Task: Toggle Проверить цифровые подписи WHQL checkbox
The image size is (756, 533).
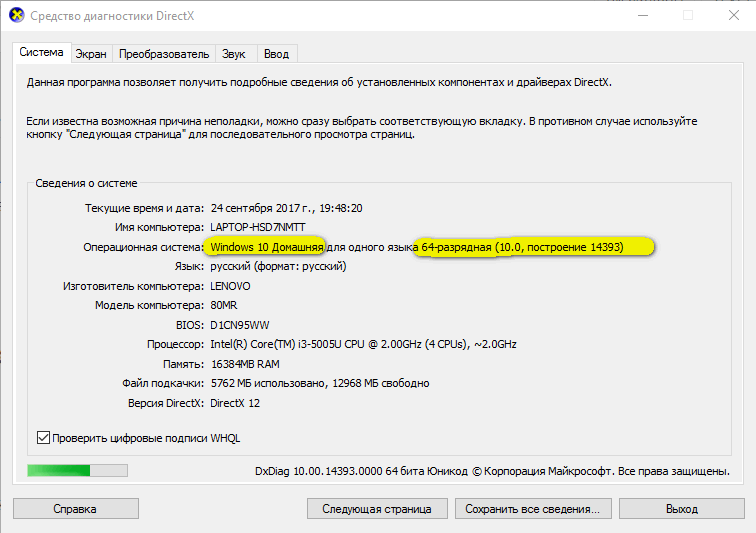Action: 43,438
